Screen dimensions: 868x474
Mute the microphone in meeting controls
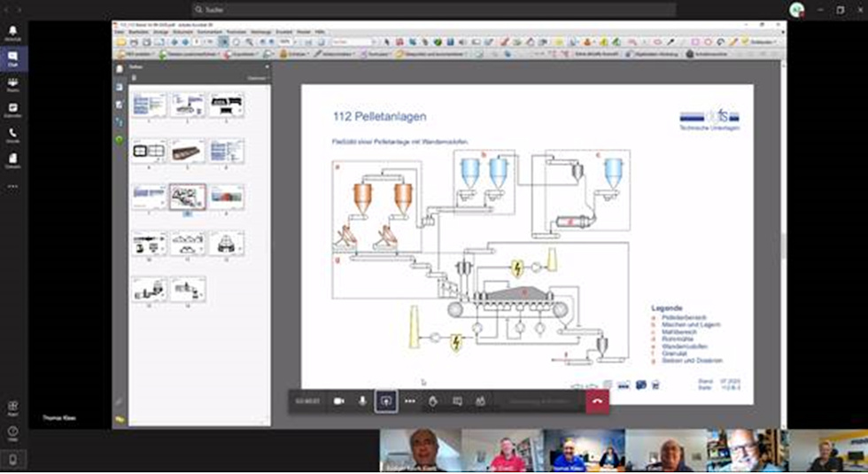(362, 400)
